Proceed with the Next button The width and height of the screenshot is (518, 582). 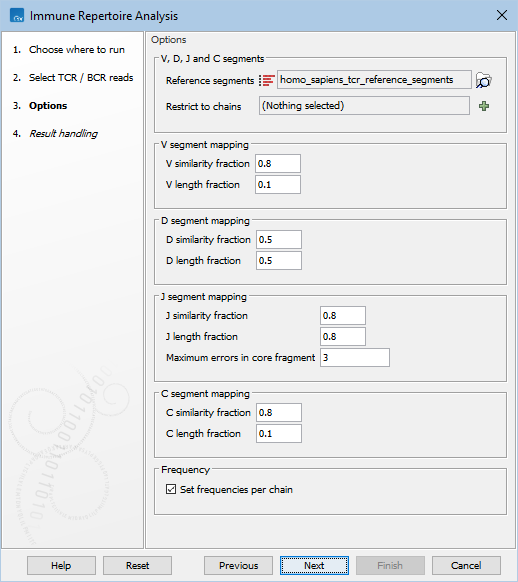(x=314, y=565)
